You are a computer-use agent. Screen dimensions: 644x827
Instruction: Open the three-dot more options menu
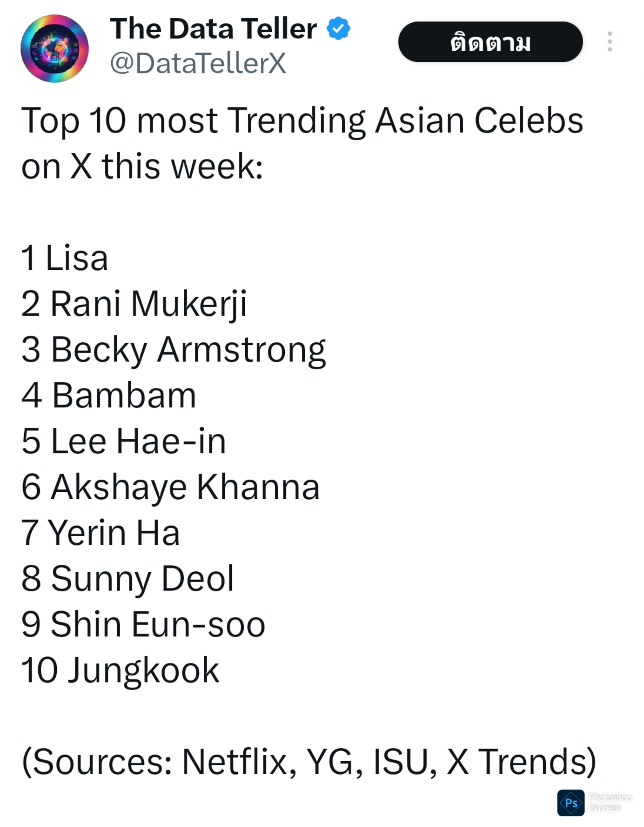point(610,42)
